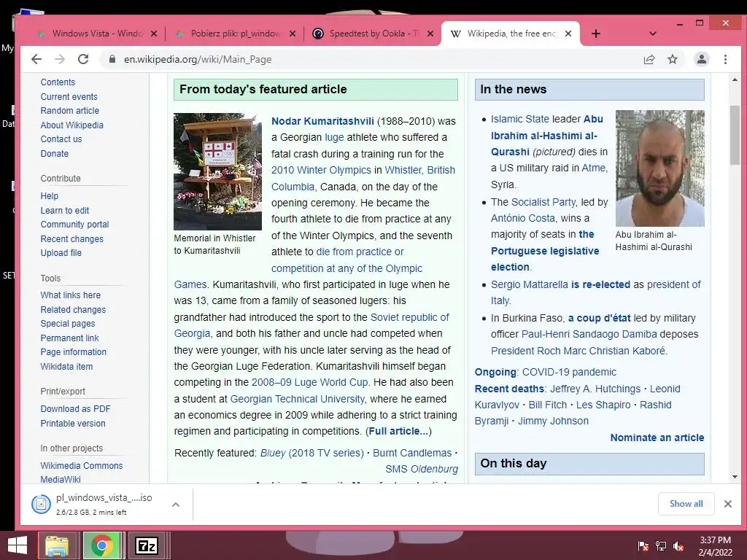Open the Wikimedia Commons link
Image resolution: width=747 pixels, height=560 pixels.
(x=82, y=466)
